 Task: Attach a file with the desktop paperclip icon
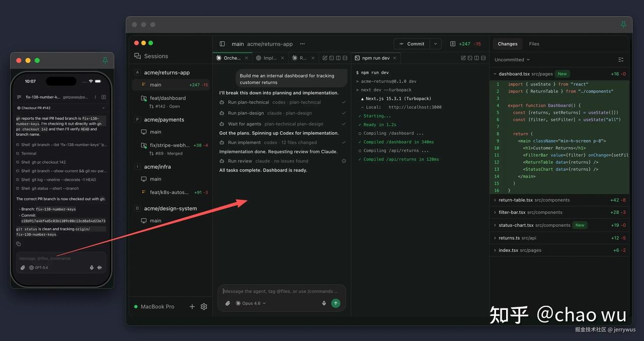pyautogui.click(x=228, y=303)
